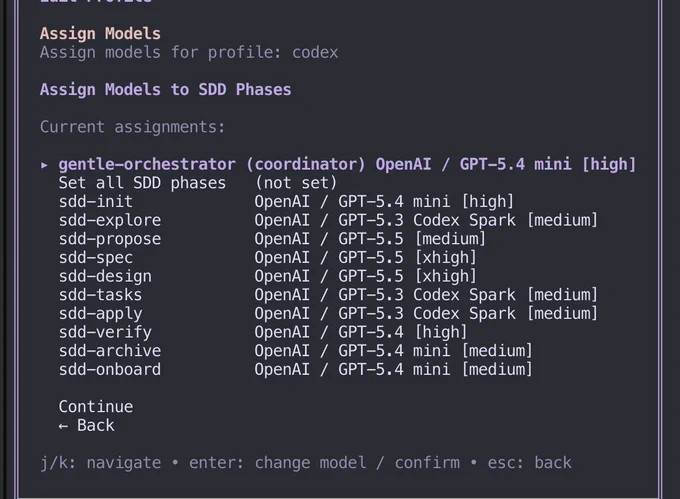Select the sdd-design phase row

point(268,276)
